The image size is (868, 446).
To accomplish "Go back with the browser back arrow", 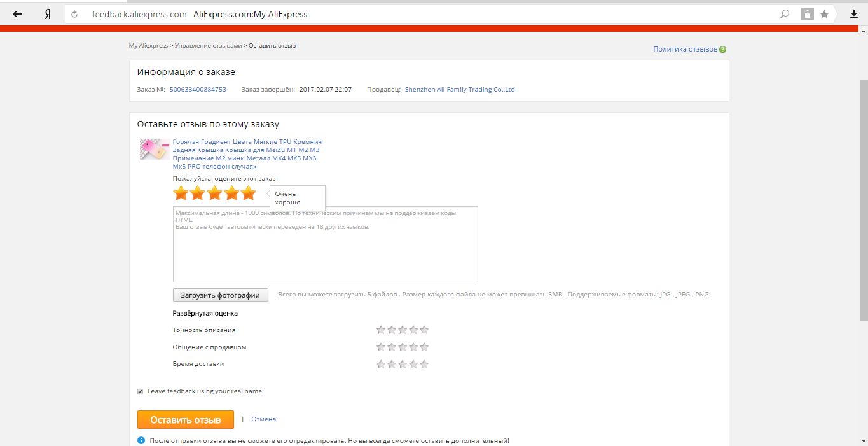I will [18, 14].
